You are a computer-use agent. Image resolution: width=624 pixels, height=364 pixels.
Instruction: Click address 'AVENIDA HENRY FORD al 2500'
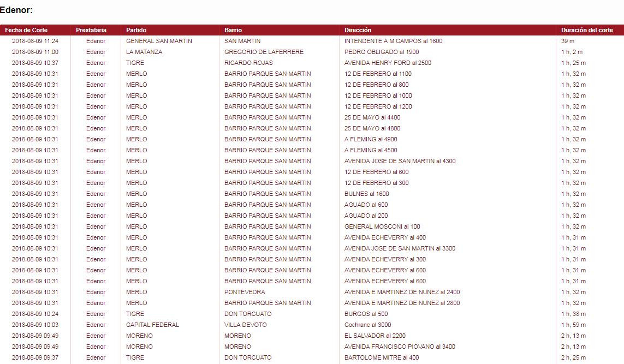pos(388,63)
